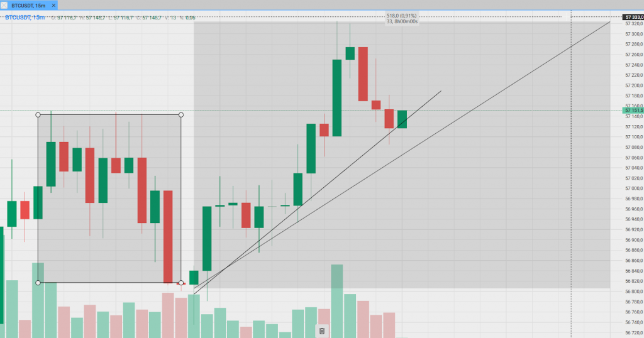This screenshot has height=338, width=644.
Task: Grab the rectangle's bottom-right corner handle
Action: coord(181,283)
